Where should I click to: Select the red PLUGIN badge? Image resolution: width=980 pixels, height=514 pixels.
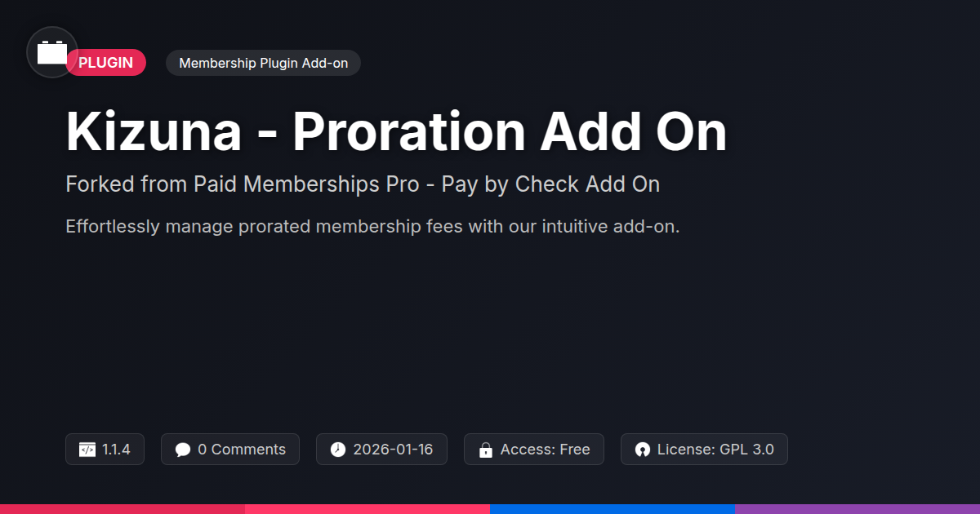point(105,63)
